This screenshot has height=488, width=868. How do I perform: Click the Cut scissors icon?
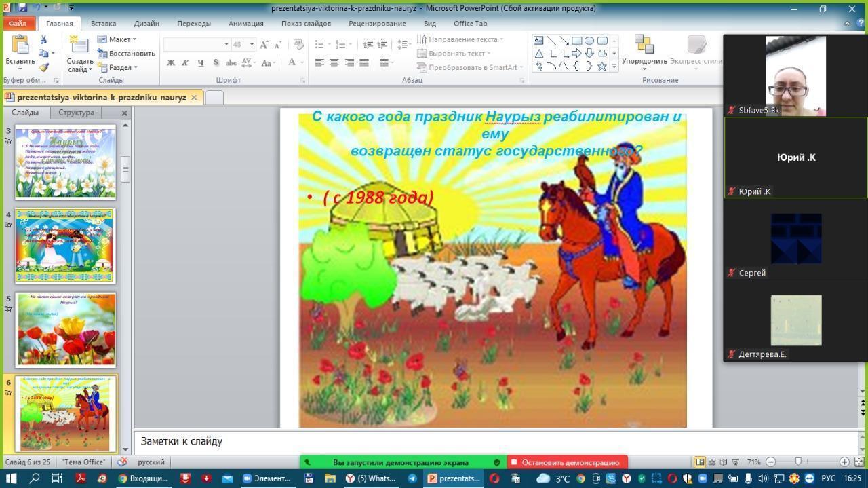pos(44,40)
